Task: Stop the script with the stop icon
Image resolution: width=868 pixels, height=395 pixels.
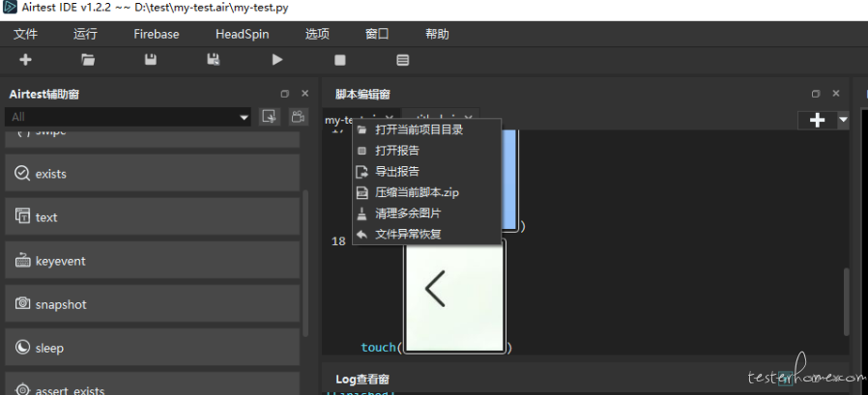Action: click(340, 60)
